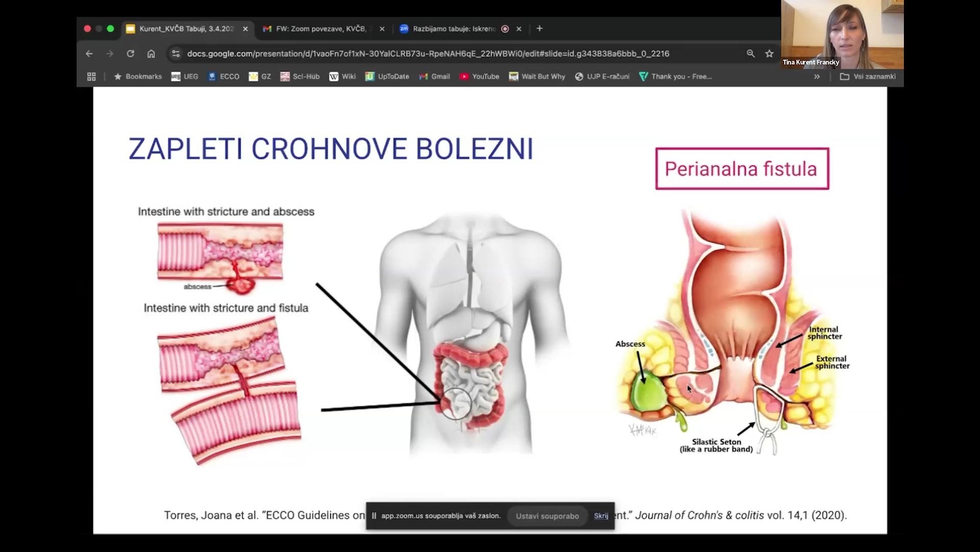Reload the current page
Screen dimensions: 980x552
(130, 54)
